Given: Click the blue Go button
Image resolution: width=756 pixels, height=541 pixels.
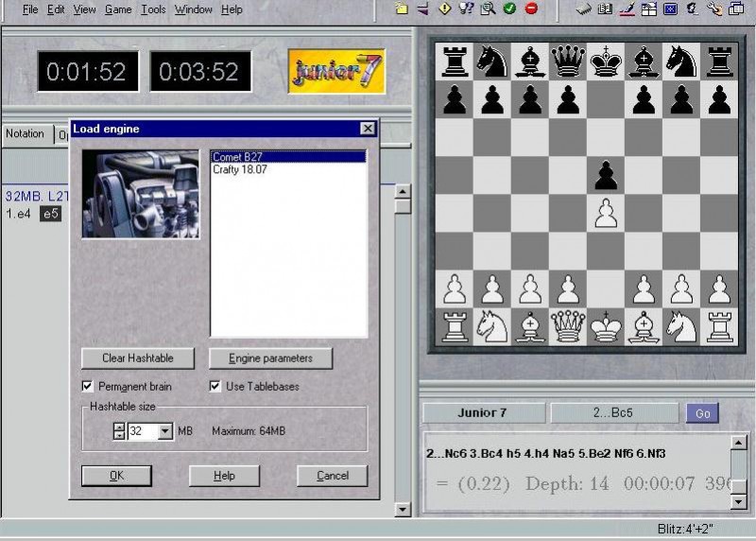Looking at the screenshot, I should click(x=702, y=413).
